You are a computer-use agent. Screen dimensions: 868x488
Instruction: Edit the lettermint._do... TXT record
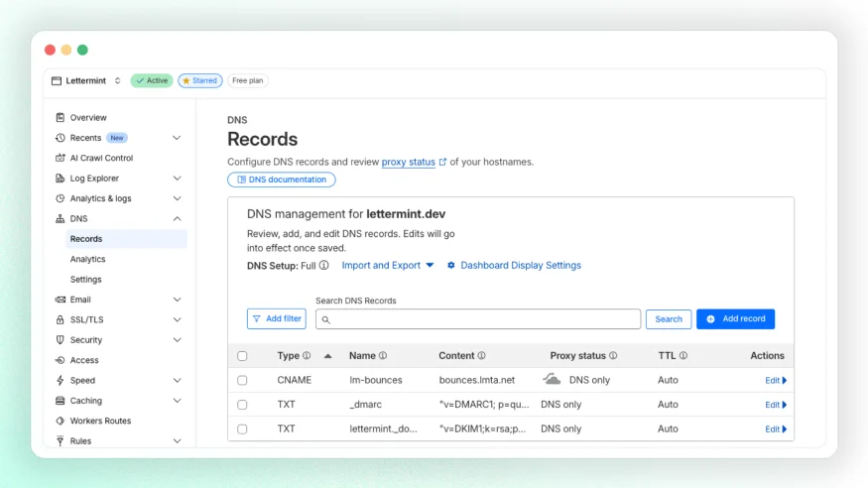click(776, 428)
